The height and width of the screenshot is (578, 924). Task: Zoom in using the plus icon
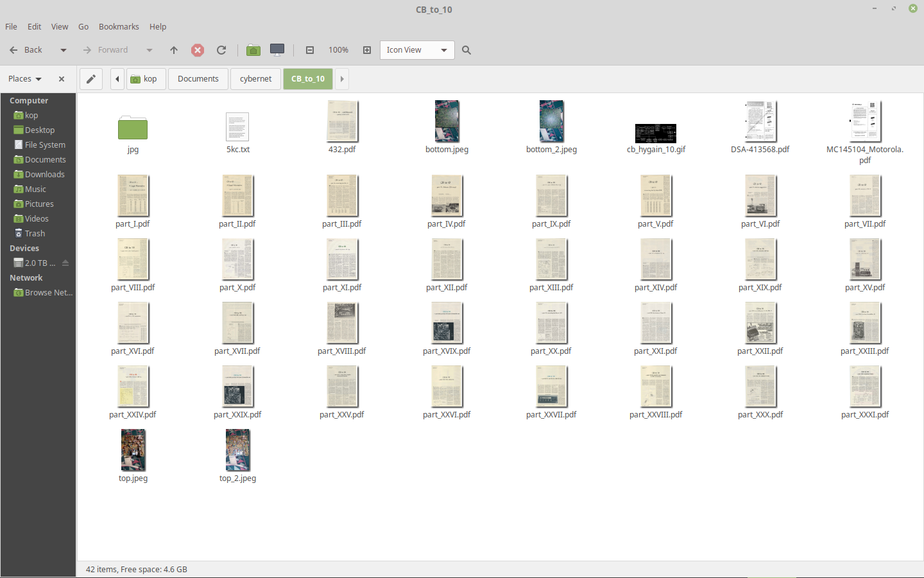(366, 49)
